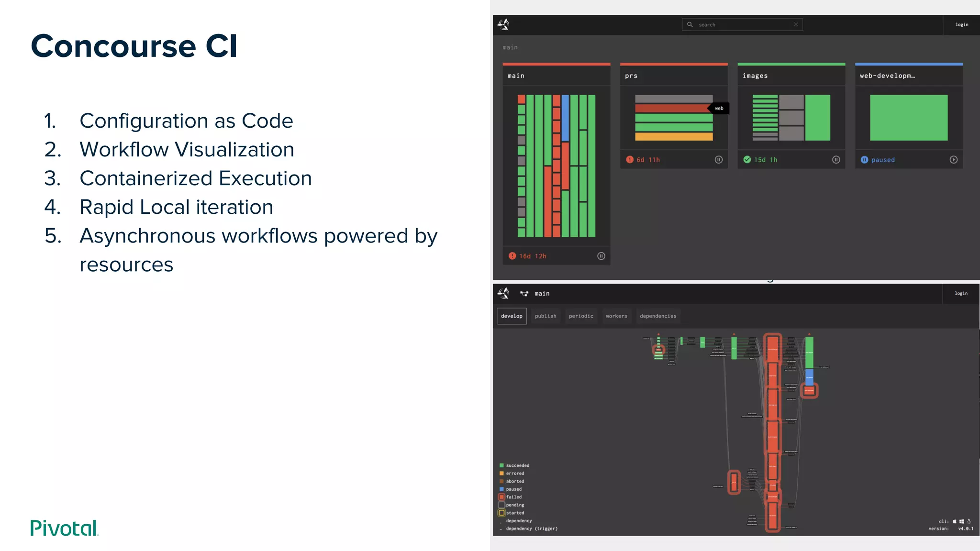Click the 16d 12h duration text
This screenshot has height=551, width=980.
point(533,256)
